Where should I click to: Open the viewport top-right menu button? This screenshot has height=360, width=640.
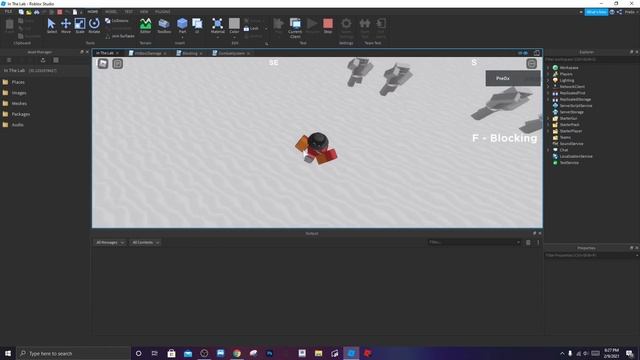point(531,64)
